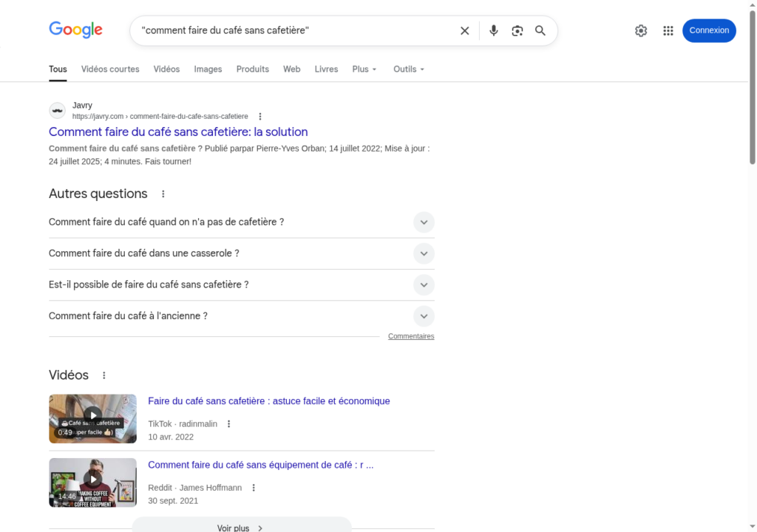Expand 'Comment faire du café dans une casserole' question
This screenshot has width=757, height=532.
pos(424,253)
